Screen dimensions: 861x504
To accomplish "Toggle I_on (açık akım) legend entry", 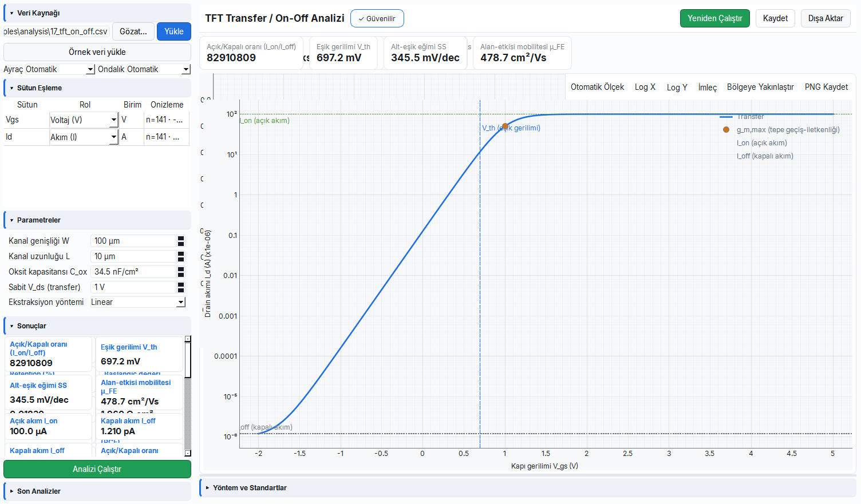I will 761,143.
